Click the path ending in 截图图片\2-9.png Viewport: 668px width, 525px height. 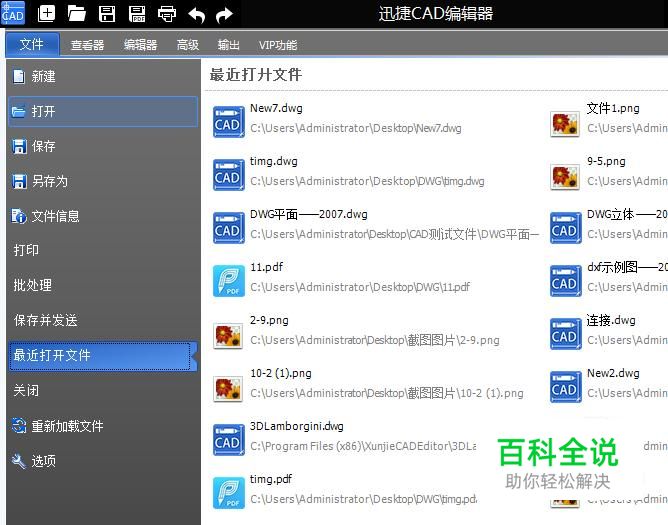(374, 340)
